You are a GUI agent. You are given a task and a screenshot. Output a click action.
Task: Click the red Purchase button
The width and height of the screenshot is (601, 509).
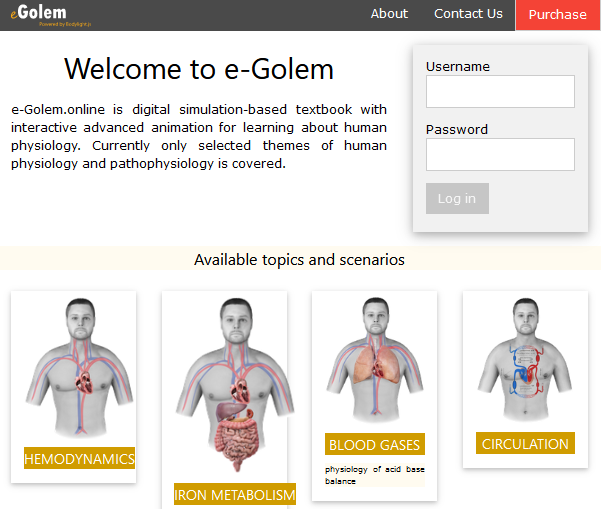click(557, 15)
